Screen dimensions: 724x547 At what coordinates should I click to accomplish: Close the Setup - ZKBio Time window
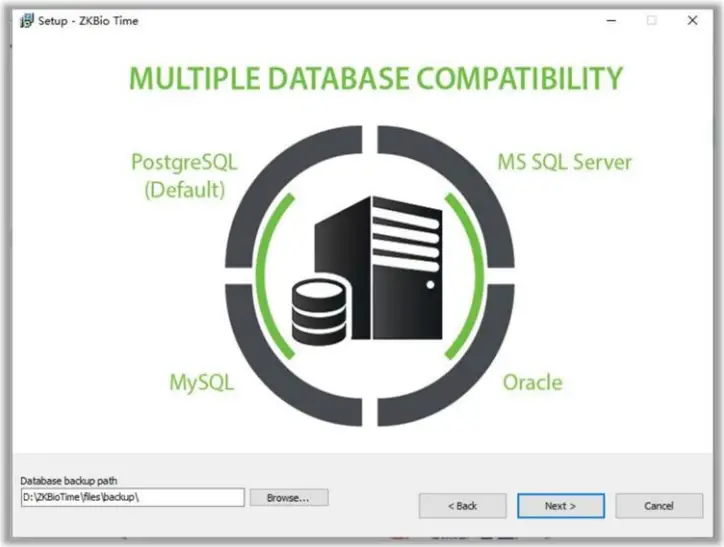click(692, 20)
